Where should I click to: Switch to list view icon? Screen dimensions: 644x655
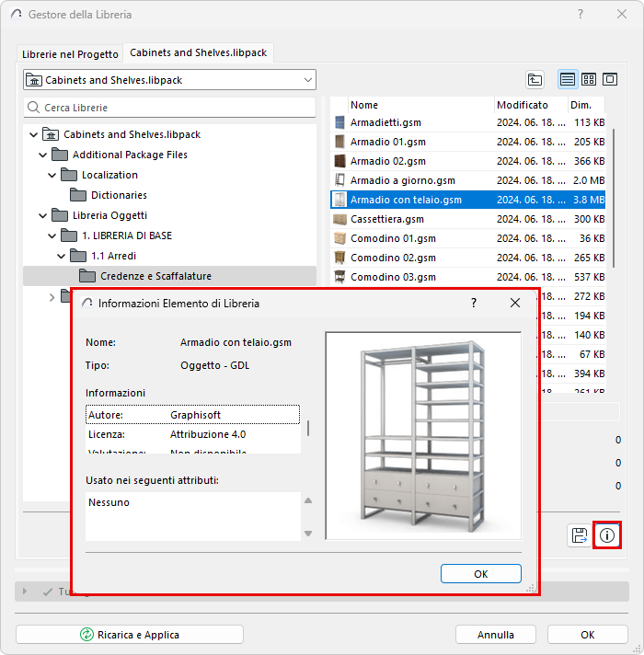pos(567,79)
